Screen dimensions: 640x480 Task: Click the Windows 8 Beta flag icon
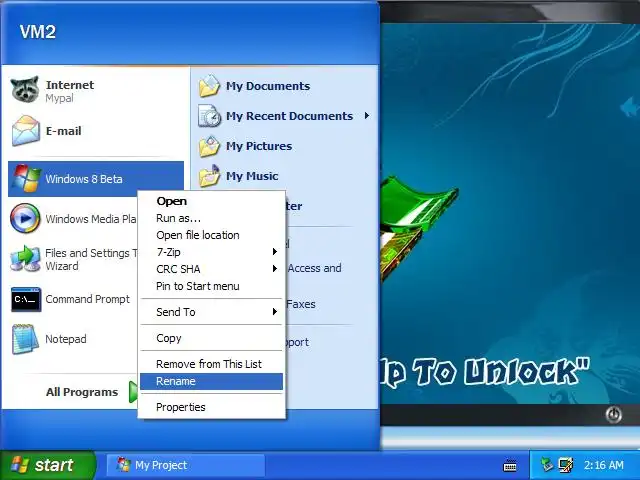tap(26, 178)
